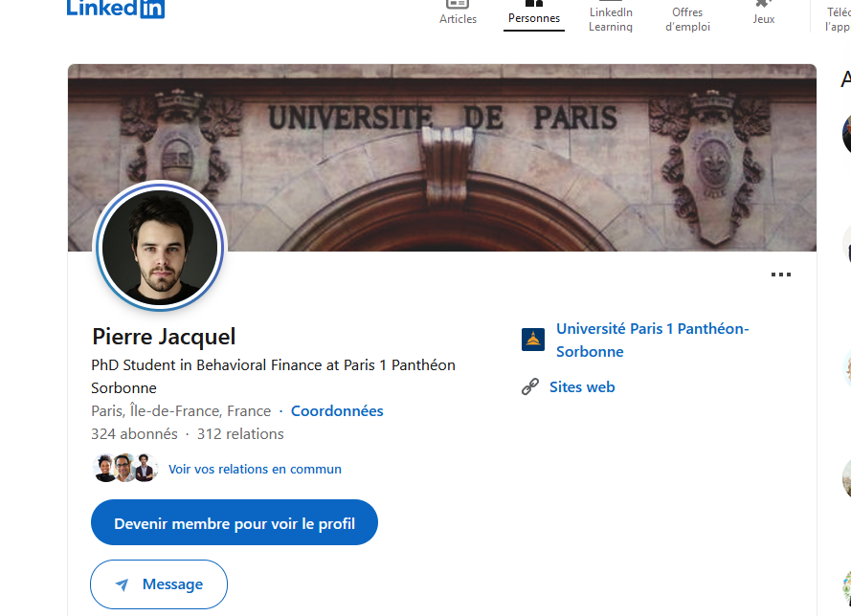Go to the Articles tab
Viewport: 851px width, 616px height.
tap(458, 13)
